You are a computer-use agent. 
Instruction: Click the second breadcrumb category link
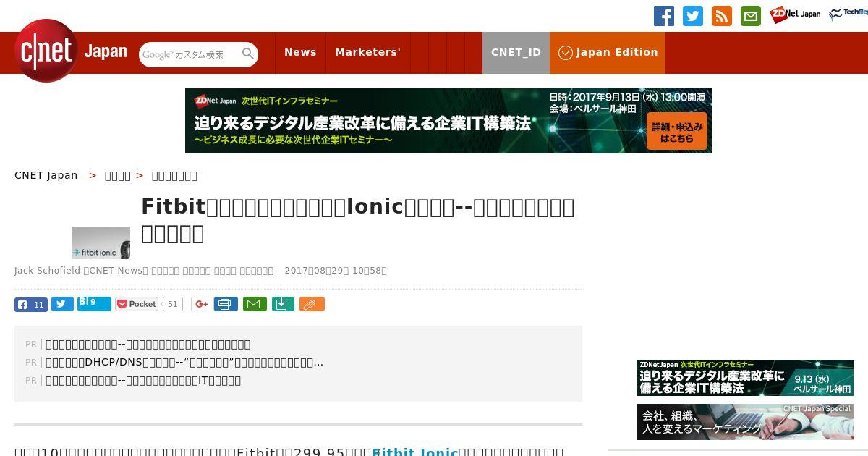(x=118, y=175)
